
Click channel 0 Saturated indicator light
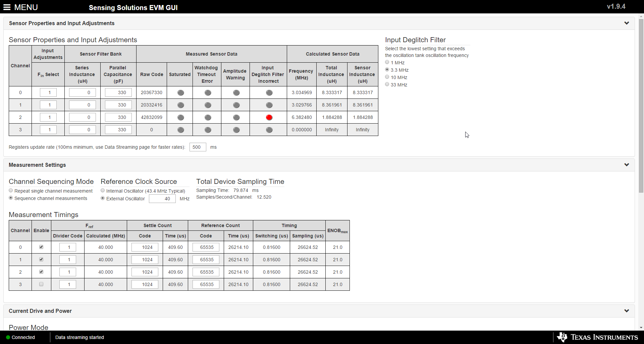[x=180, y=93]
